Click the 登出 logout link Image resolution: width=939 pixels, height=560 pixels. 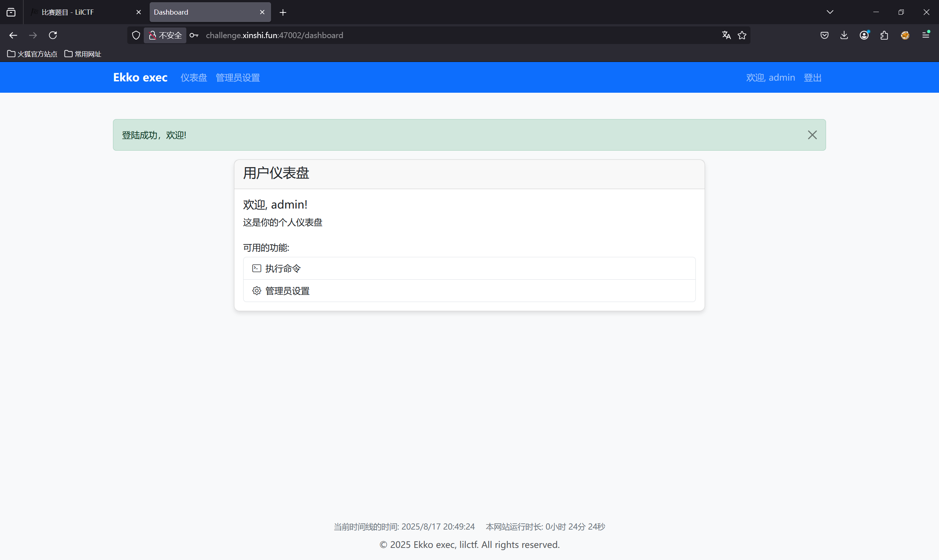(x=812, y=77)
